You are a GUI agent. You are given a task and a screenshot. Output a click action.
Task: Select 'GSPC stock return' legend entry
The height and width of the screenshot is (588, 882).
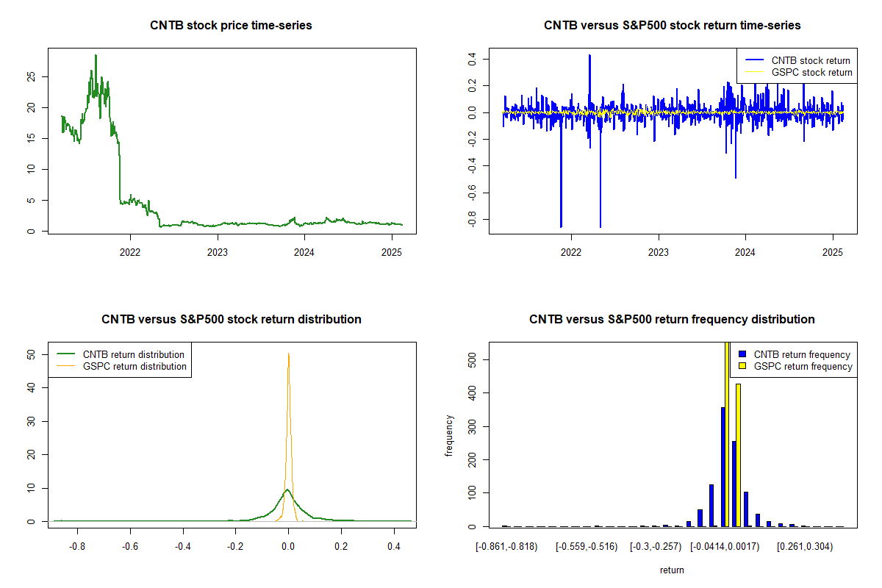pyautogui.click(x=811, y=72)
